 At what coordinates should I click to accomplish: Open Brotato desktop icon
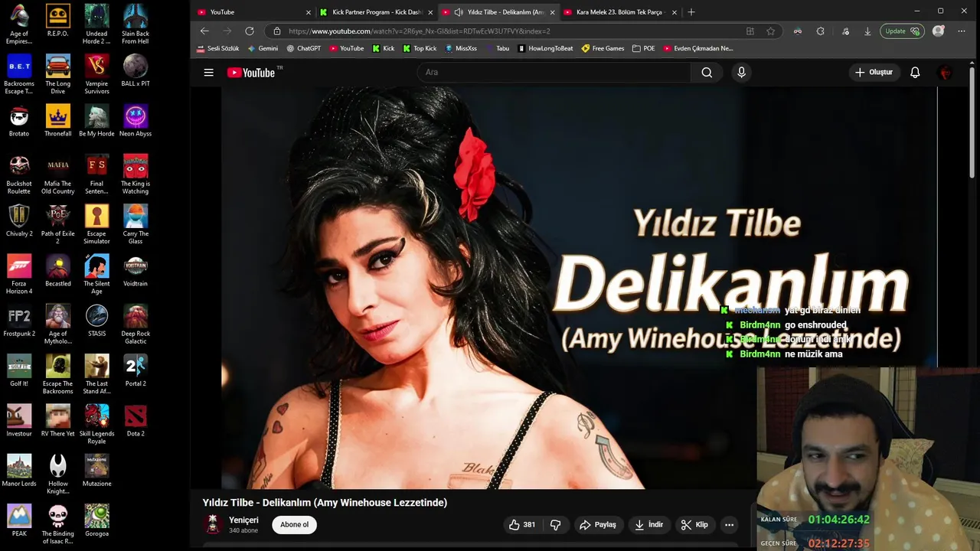[x=19, y=121]
